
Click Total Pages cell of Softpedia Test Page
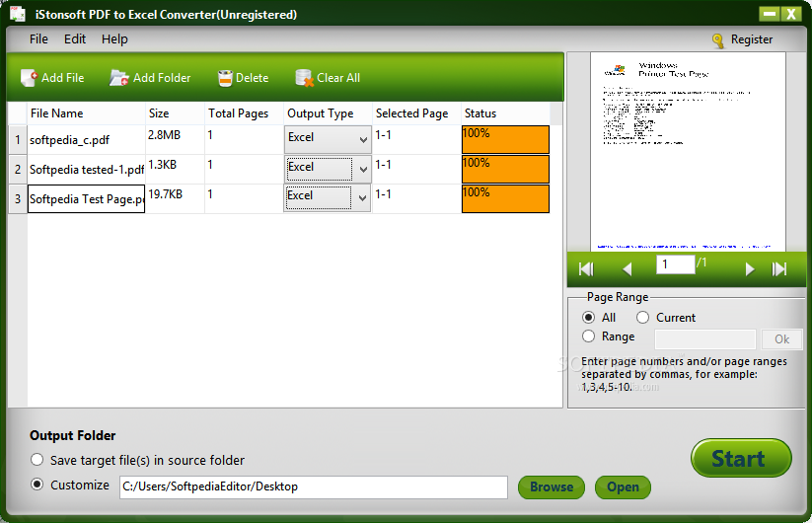[x=245, y=199]
